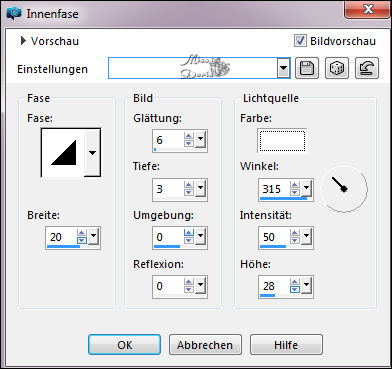Open the Intensität slider dropdown arrow
Viewport: 392px width, 369px height.
coord(306,237)
